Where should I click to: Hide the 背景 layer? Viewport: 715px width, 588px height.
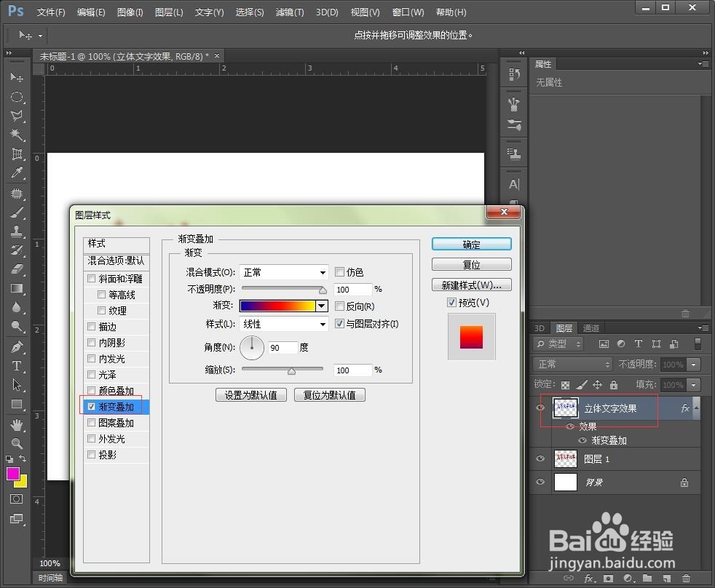(x=540, y=482)
